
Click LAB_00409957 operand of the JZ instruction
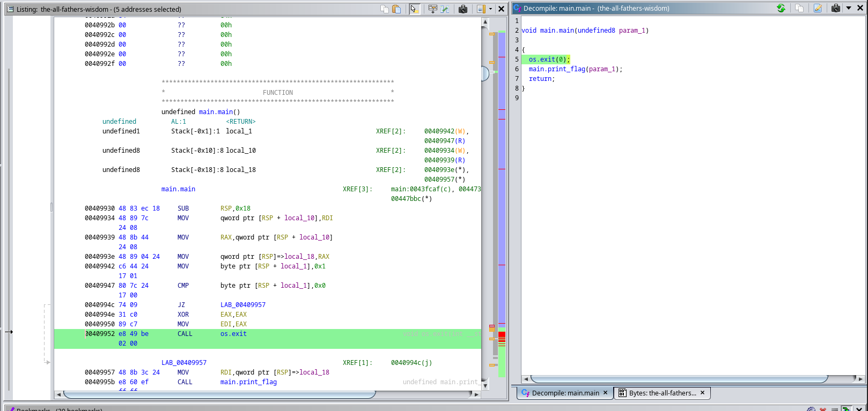pos(243,305)
